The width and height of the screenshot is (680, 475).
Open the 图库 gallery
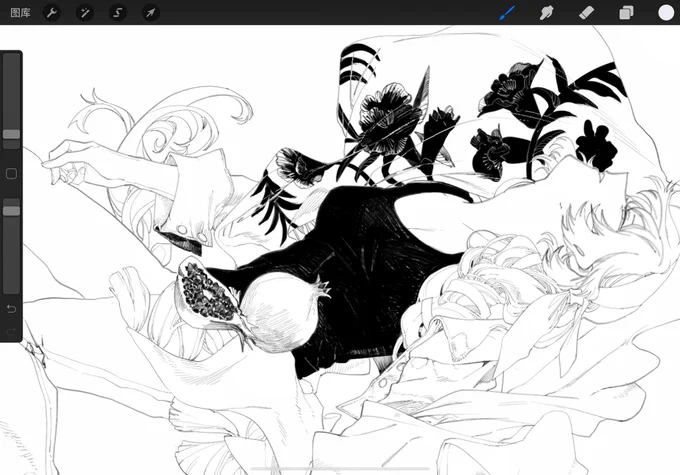tap(20, 13)
